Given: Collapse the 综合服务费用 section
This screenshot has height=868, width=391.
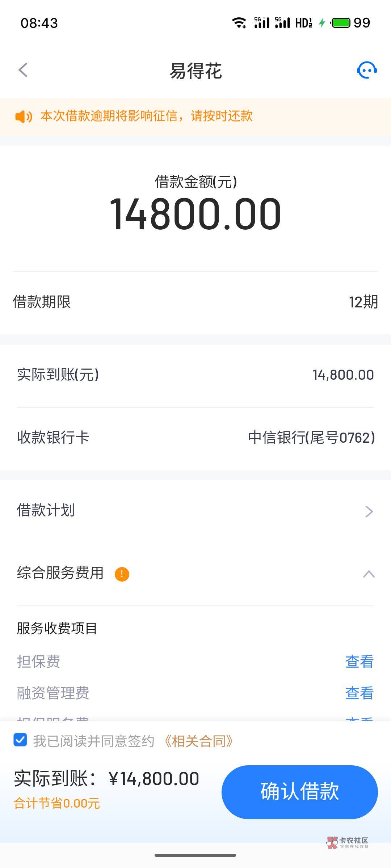Looking at the screenshot, I should (x=369, y=574).
